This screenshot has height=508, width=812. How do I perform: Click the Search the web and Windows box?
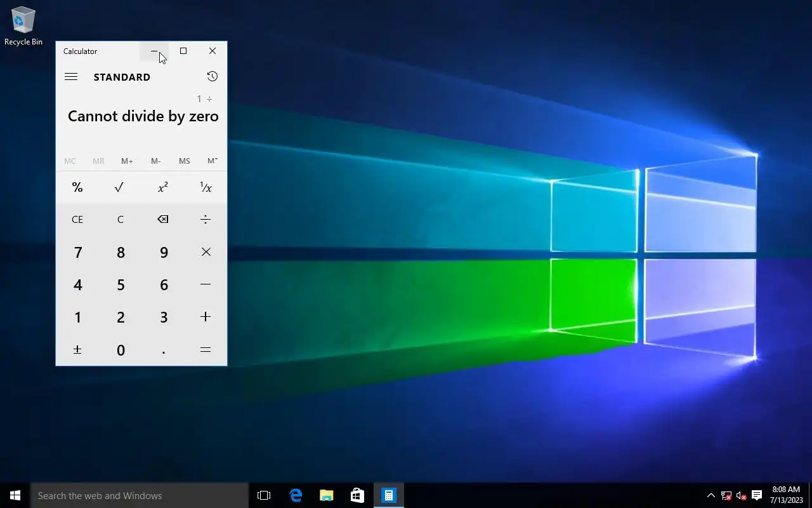point(140,495)
